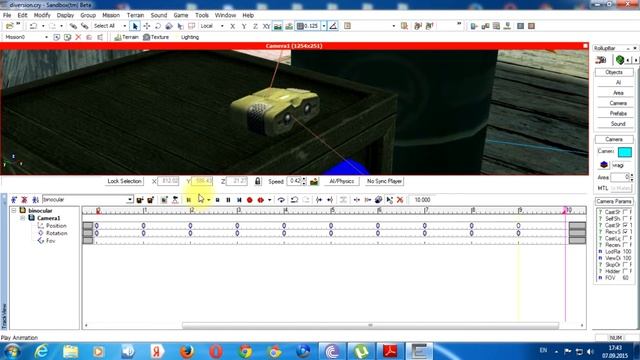The height and width of the screenshot is (360, 640).
Task: Click the Track View horizontal scrollbar
Action: 370,325
